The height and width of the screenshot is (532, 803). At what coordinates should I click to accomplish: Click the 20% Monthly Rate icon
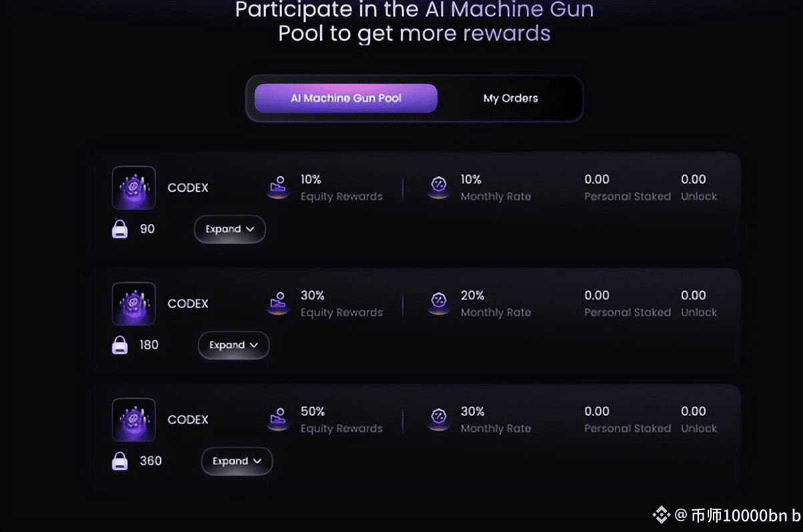[x=438, y=303]
